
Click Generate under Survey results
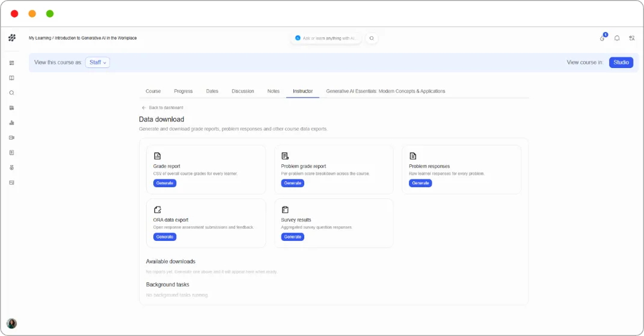292,237
